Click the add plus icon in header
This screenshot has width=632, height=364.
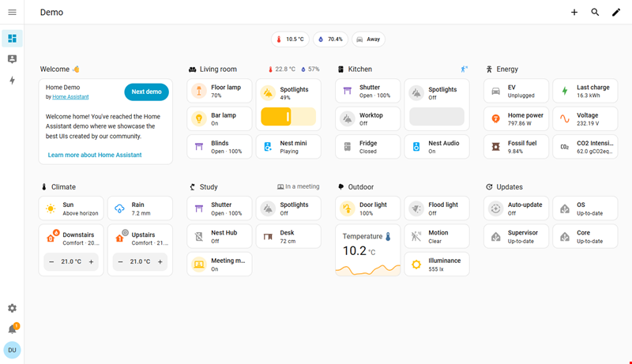(x=574, y=13)
